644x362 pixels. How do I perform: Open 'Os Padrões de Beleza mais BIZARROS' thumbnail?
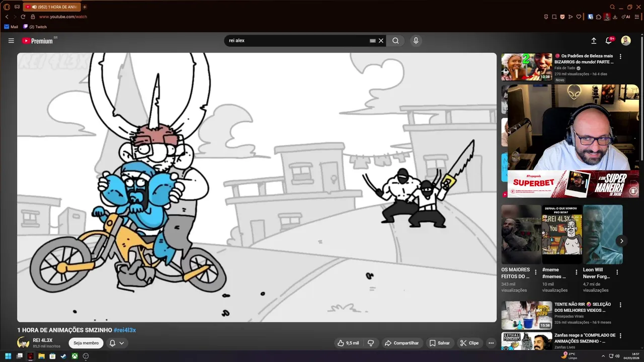526,67
